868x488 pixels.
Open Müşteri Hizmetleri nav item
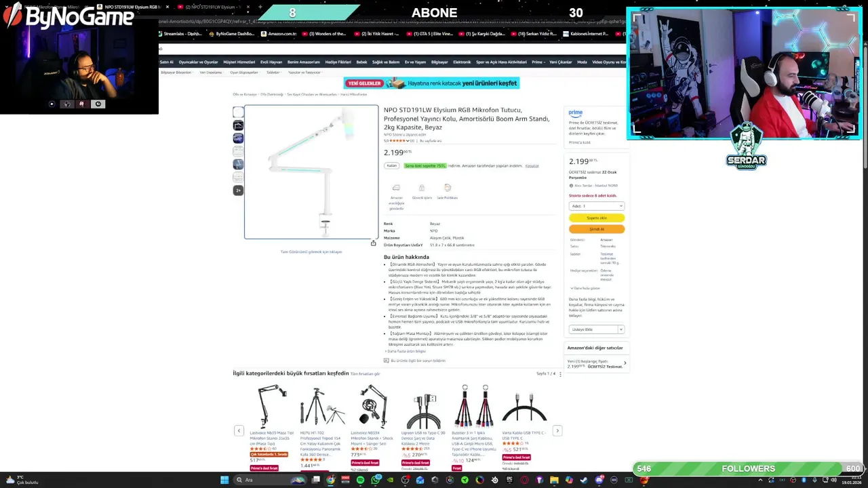(x=239, y=62)
